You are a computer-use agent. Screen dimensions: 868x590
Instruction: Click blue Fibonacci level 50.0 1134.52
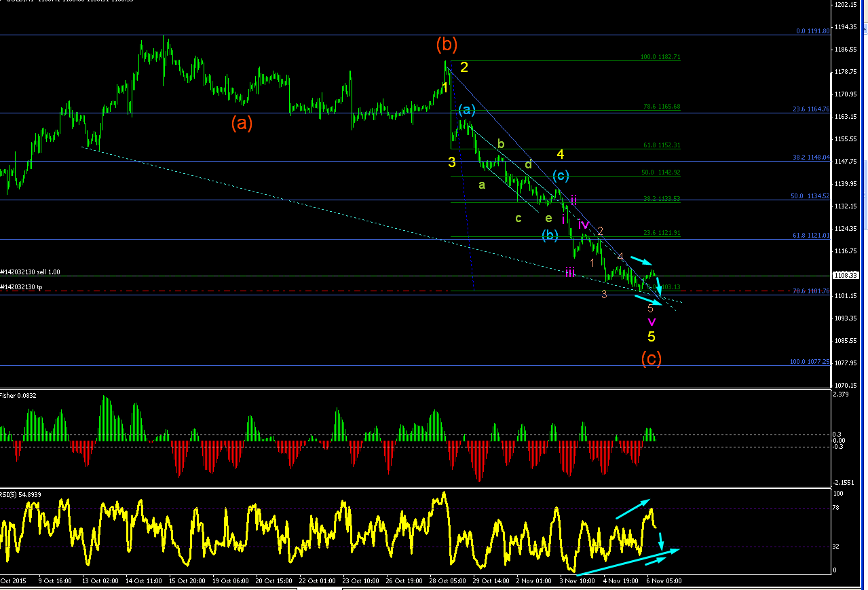pyautogui.click(x=810, y=196)
